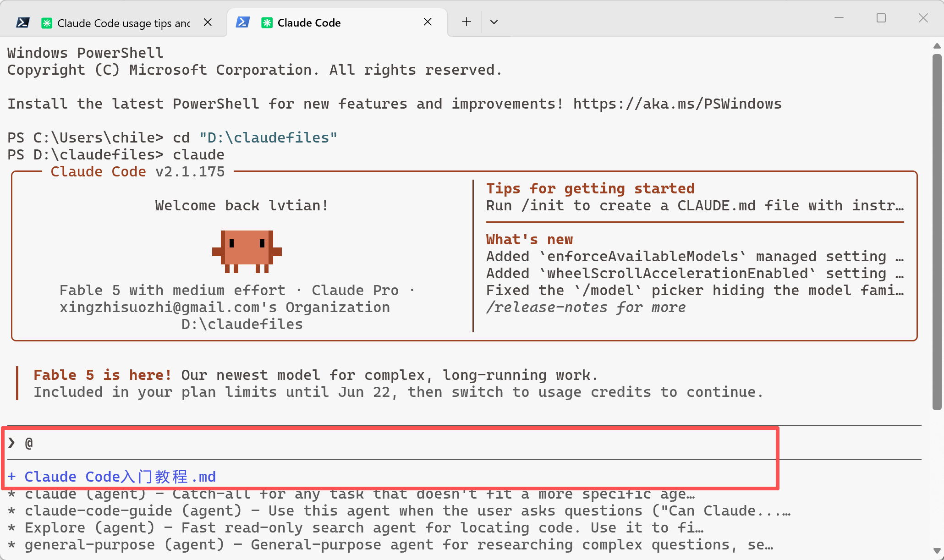Click the 'PS D:\claudefiles> claude' command line
944x560 pixels.
pyautogui.click(x=116, y=155)
